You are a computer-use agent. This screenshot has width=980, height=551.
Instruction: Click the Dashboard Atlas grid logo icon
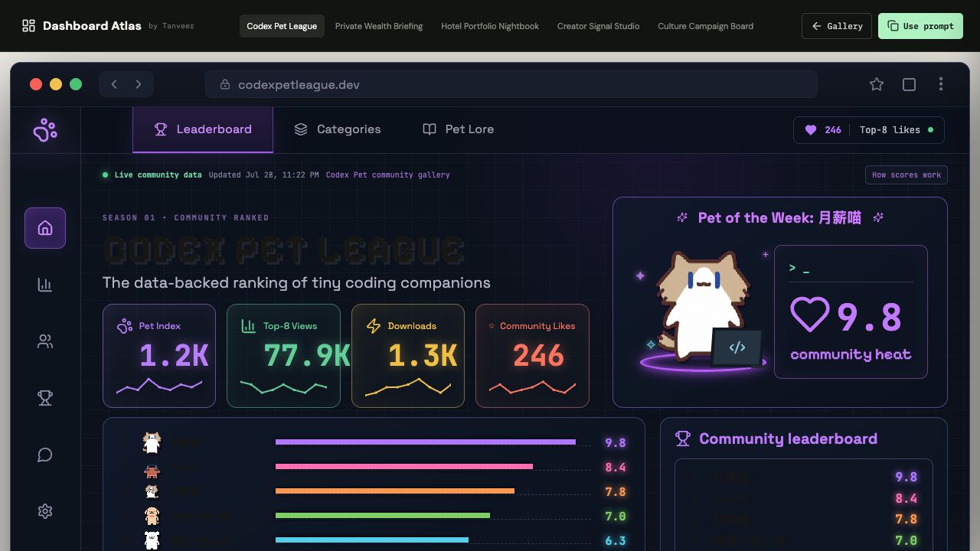click(28, 26)
